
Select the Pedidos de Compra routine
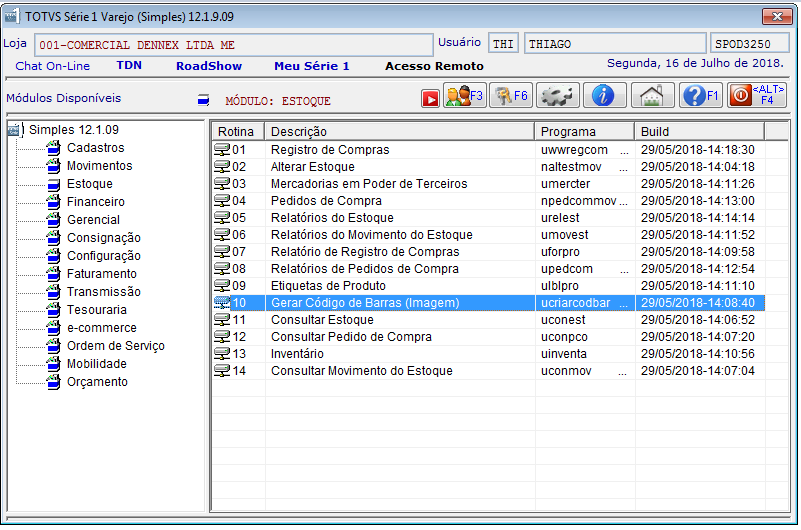click(x=326, y=201)
